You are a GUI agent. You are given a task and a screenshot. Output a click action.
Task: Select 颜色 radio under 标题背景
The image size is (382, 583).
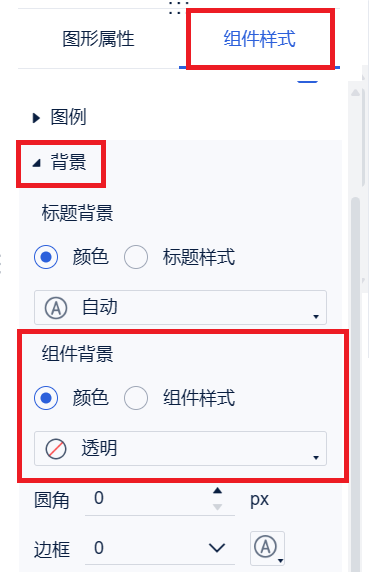click(x=46, y=257)
